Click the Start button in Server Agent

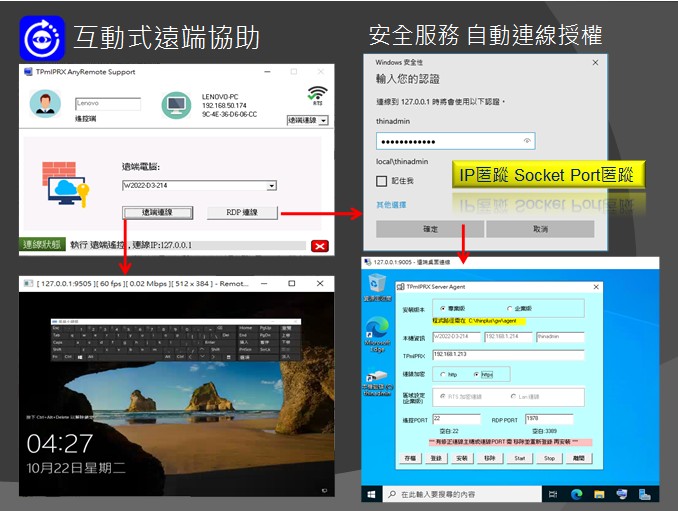coord(519,457)
